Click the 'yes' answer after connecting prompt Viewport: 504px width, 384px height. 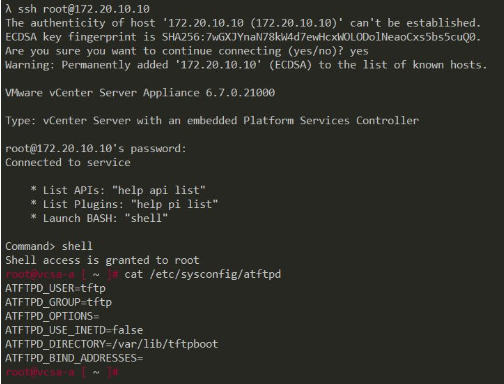click(x=359, y=51)
